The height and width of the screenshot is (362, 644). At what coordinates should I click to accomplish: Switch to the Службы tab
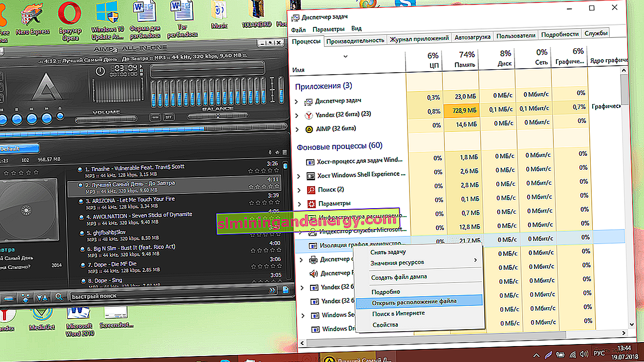click(596, 33)
